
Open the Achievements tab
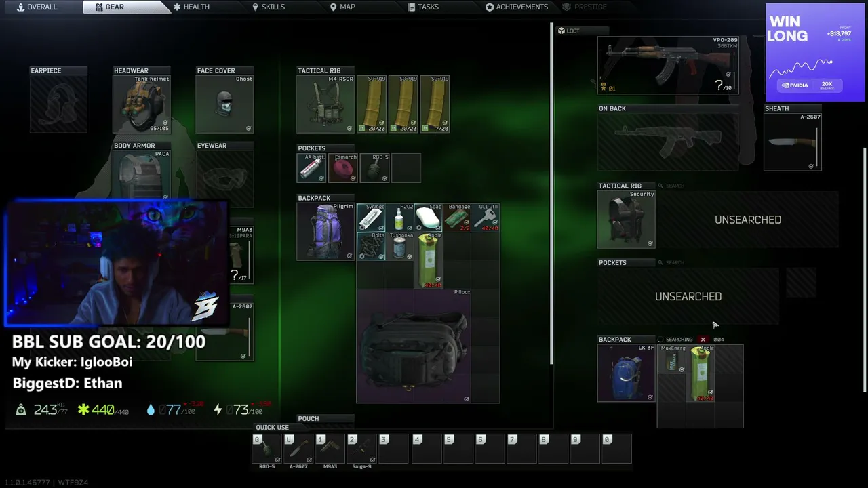[x=517, y=7]
